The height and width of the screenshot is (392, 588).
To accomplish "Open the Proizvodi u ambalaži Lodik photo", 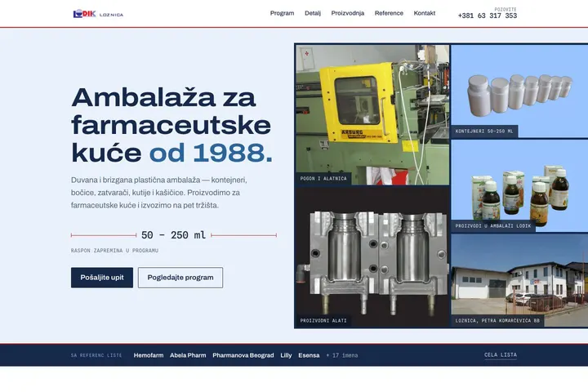I will point(519,185).
